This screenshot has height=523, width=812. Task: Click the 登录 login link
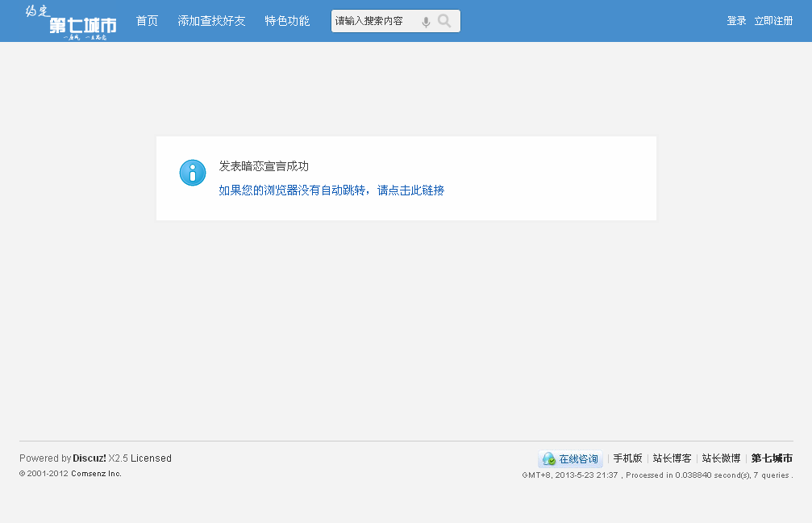[736, 21]
